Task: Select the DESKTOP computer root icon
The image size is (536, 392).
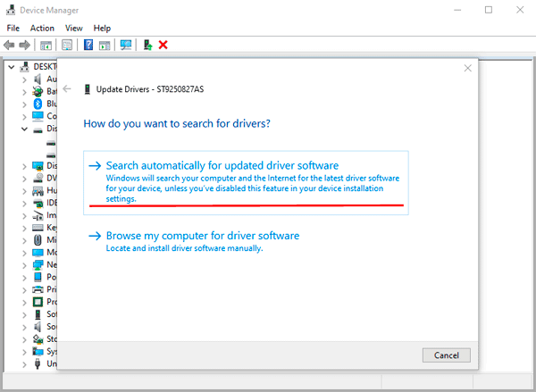Action: click(24, 67)
